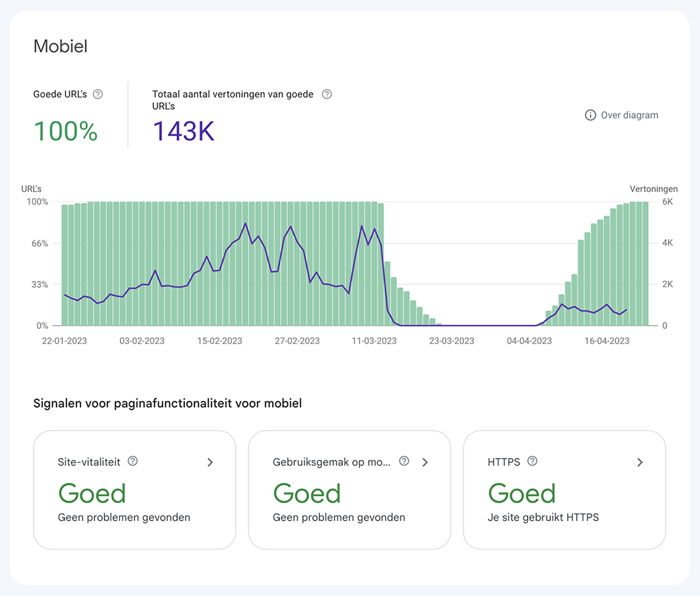The width and height of the screenshot is (700, 596).
Task: Click date label 16-04-2023 on chart axis
Action: tap(607, 341)
